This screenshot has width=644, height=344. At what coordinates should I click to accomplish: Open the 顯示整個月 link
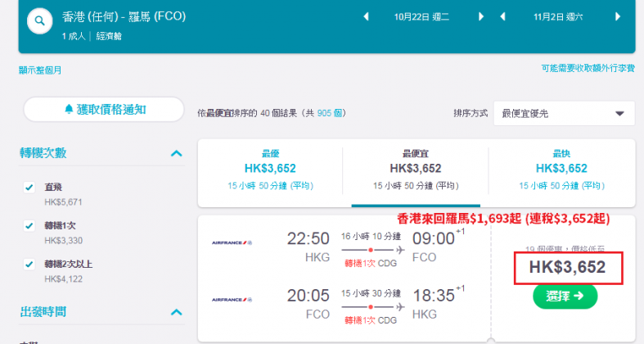tap(40, 70)
